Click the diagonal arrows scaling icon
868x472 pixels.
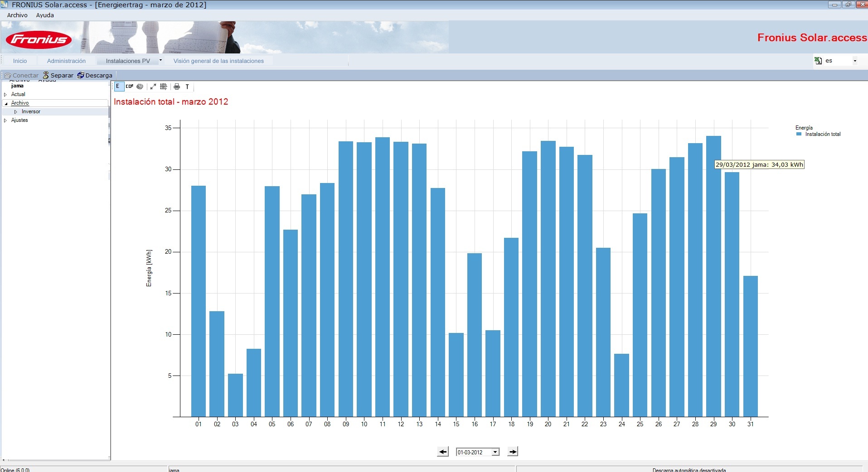(153, 87)
